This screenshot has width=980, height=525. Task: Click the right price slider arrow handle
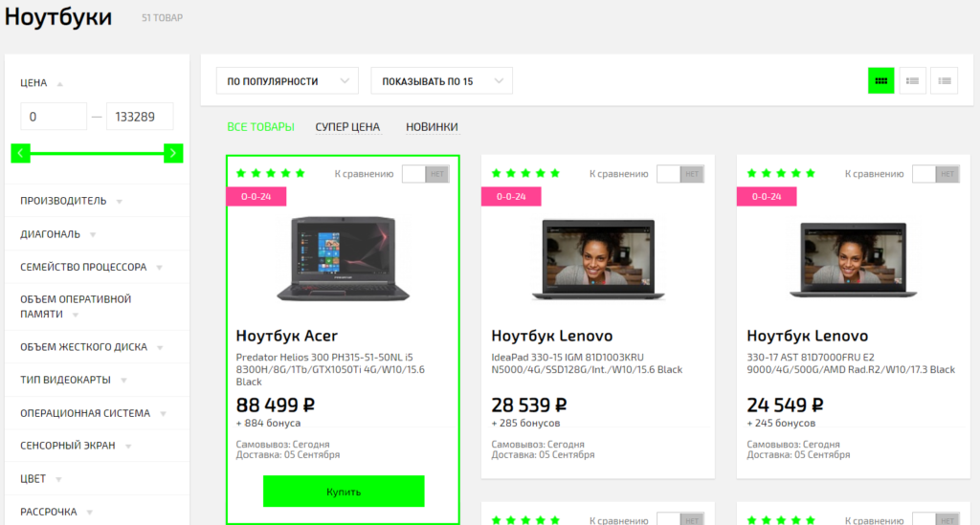point(173,153)
